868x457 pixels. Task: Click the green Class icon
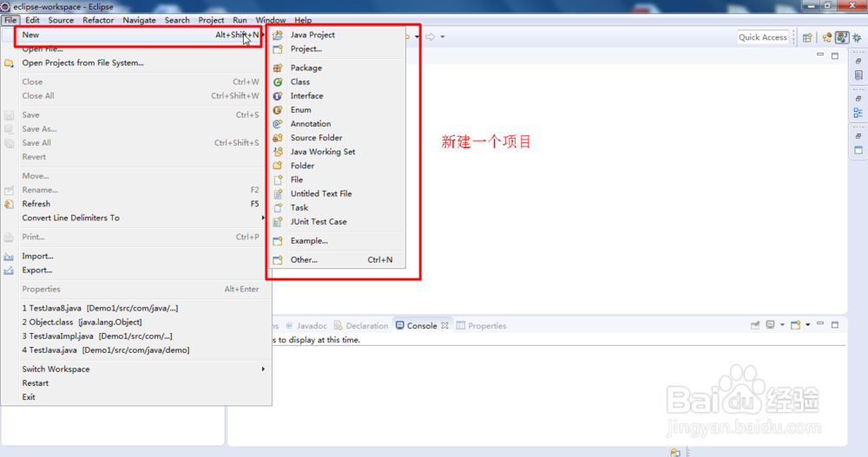click(x=278, y=82)
